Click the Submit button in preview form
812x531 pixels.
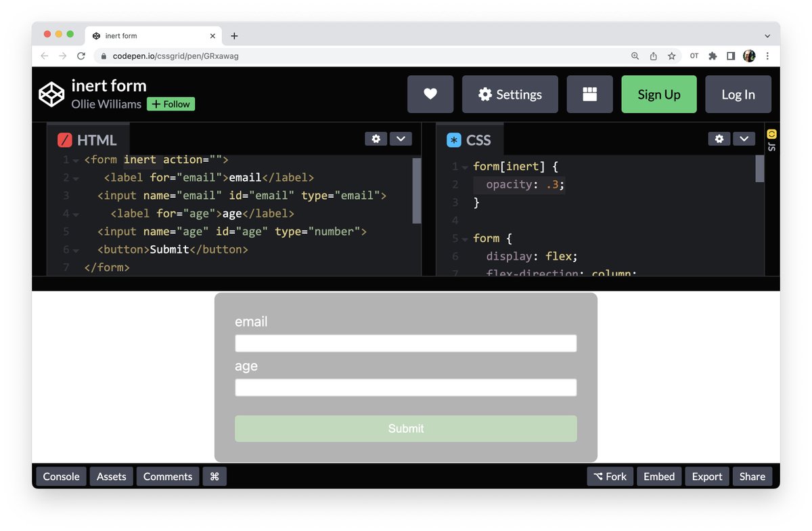click(x=405, y=429)
